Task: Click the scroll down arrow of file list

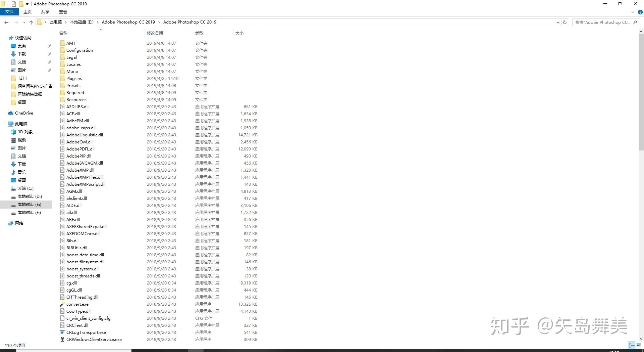Action: [x=641, y=339]
